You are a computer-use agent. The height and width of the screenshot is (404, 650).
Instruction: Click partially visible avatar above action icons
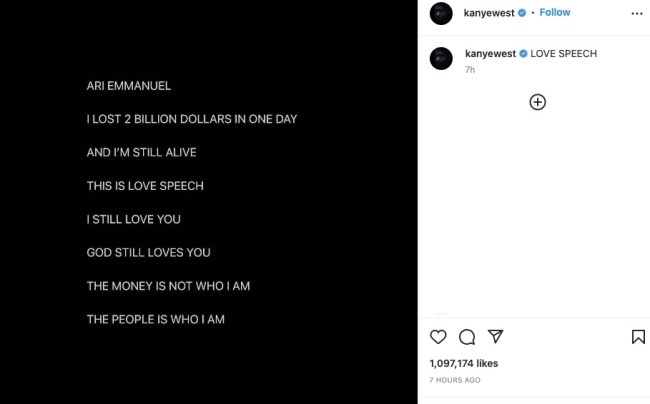pyautogui.click(x=441, y=316)
